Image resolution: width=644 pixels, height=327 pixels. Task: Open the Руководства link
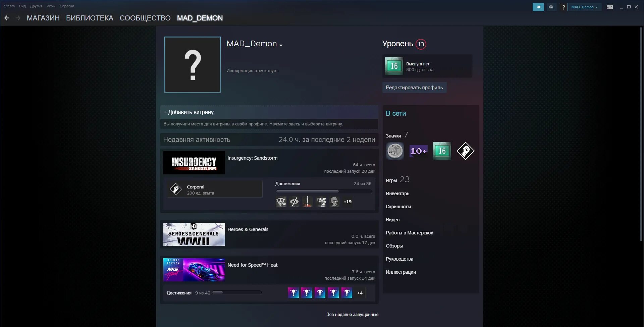399,259
